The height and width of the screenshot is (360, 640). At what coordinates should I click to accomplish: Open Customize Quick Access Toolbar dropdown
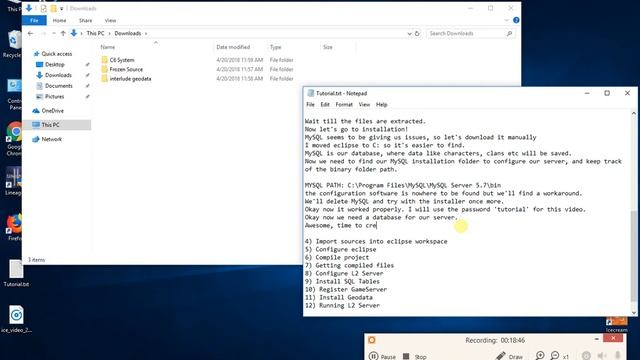[62, 9]
